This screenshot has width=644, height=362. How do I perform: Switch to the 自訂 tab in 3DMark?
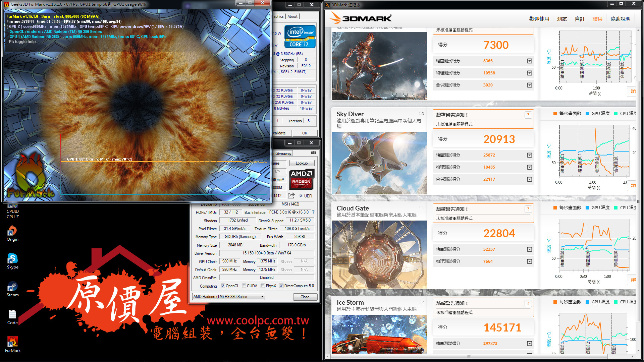[580, 19]
